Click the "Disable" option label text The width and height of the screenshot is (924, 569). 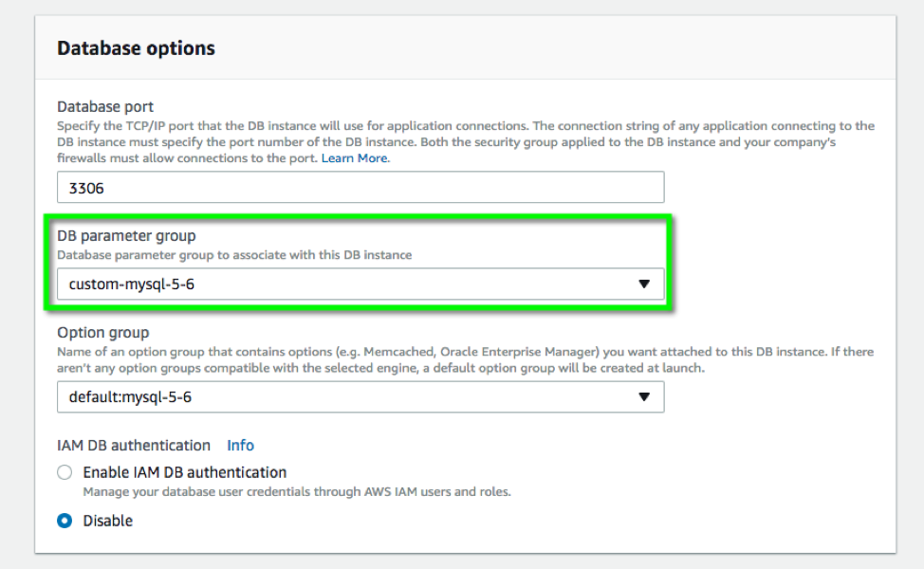tap(108, 521)
